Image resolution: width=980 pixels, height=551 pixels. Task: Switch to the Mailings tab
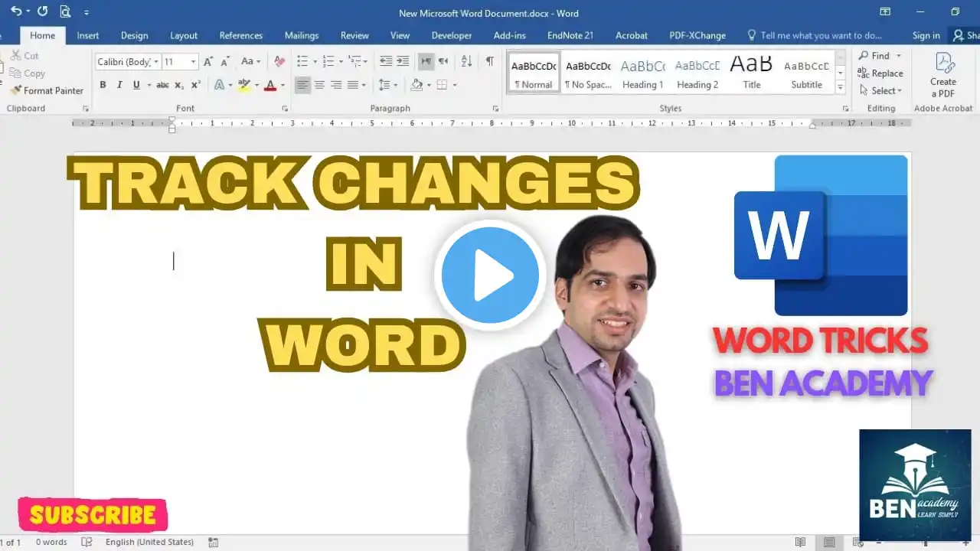(301, 35)
